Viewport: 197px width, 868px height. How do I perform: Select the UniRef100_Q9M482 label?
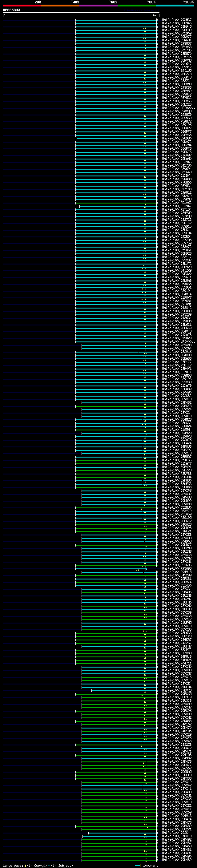(177, 402)
